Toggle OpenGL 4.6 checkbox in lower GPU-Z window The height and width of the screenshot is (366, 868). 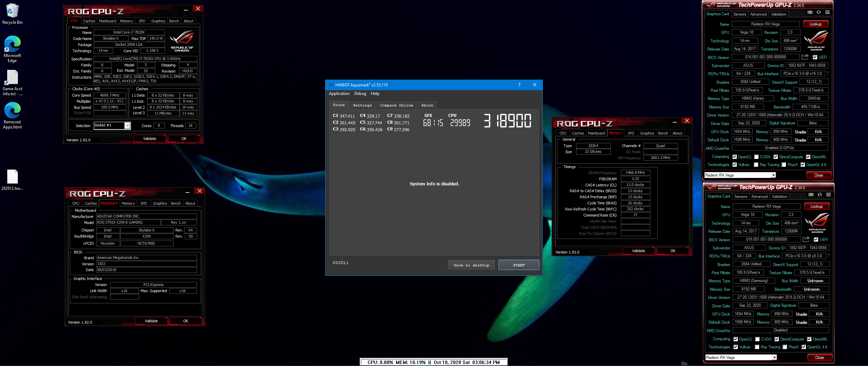click(x=804, y=347)
